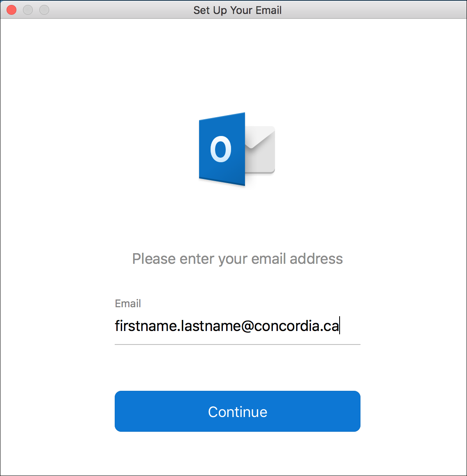The height and width of the screenshot is (476, 467).
Task: Click the @ symbol in the email address
Action: [247, 326]
